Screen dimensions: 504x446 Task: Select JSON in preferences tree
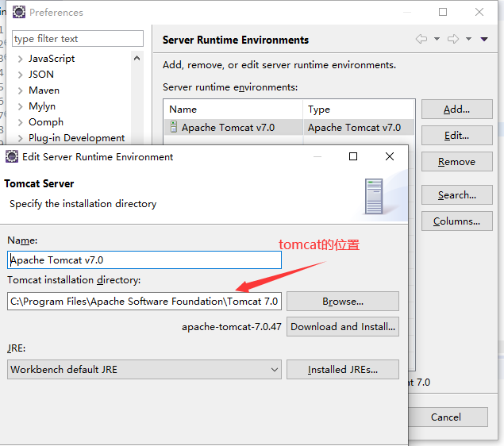point(41,75)
